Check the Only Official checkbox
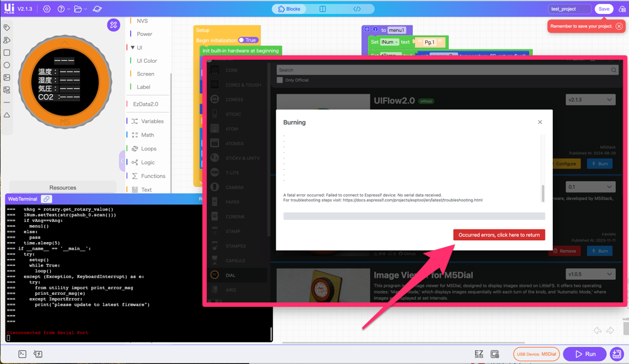629x364 pixels. click(280, 80)
